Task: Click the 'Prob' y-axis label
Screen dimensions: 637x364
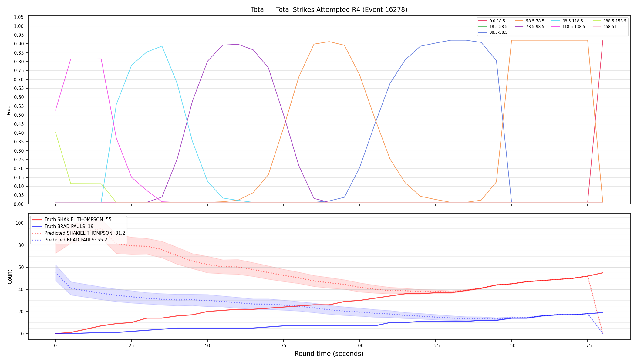Action: tap(9, 110)
